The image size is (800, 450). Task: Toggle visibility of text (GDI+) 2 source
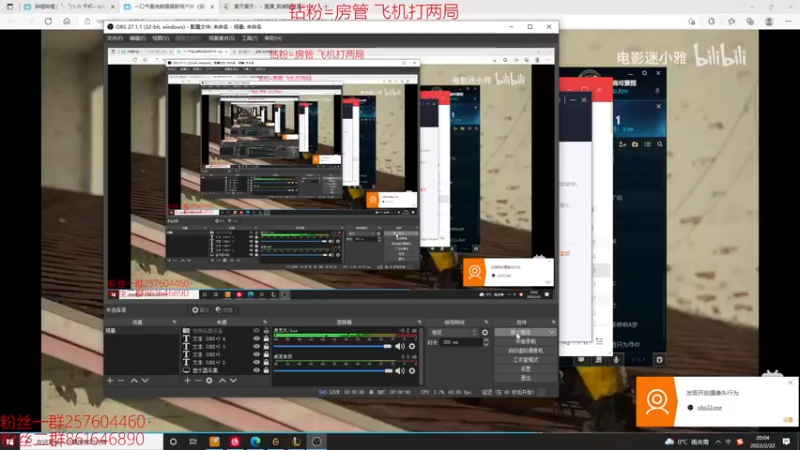click(257, 362)
